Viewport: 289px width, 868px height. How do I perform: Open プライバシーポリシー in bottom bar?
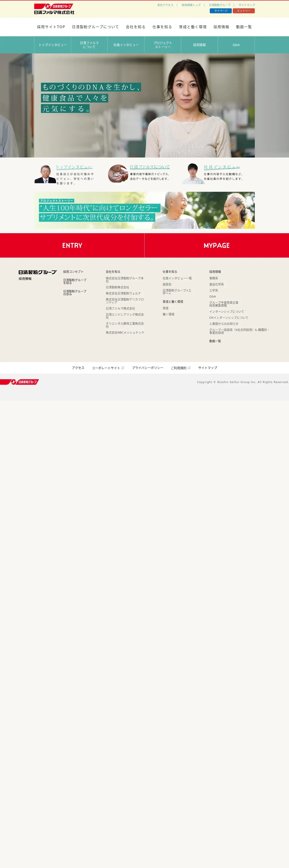click(147, 368)
